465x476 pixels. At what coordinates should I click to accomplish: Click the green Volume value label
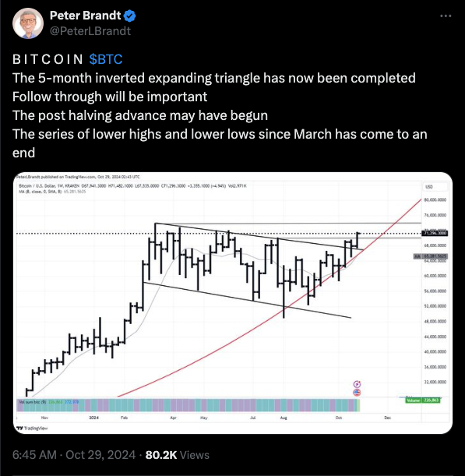click(422, 400)
